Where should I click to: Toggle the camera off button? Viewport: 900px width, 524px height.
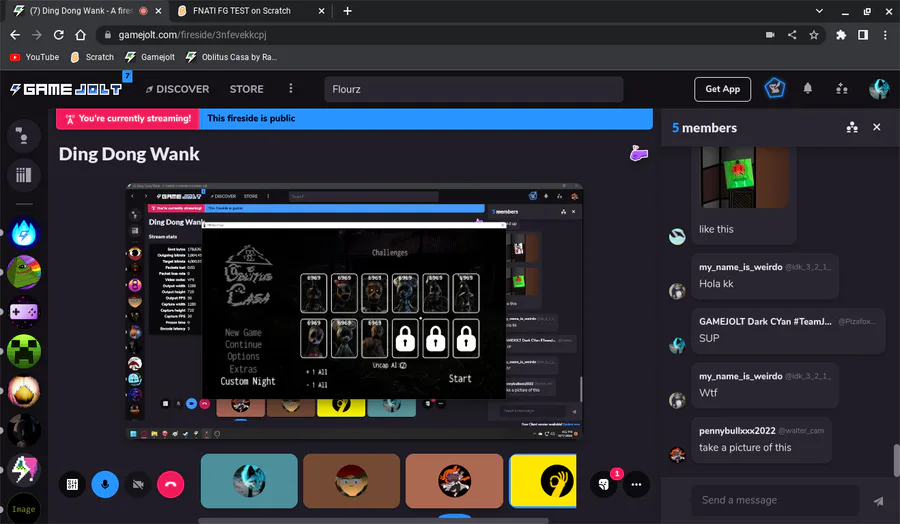click(138, 484)
